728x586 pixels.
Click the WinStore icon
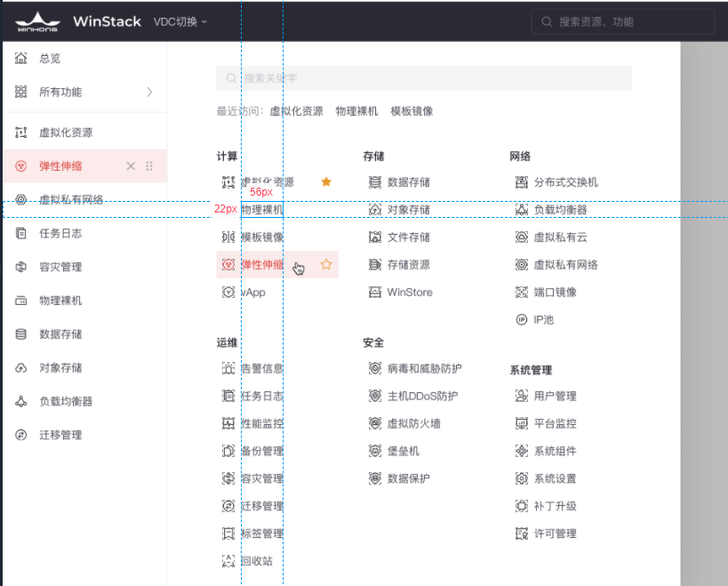tap(375, 292)
